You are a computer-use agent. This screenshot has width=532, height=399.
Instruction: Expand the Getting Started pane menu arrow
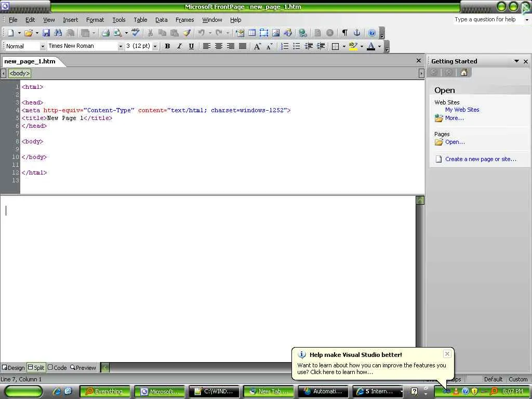[x=516, y=61]
